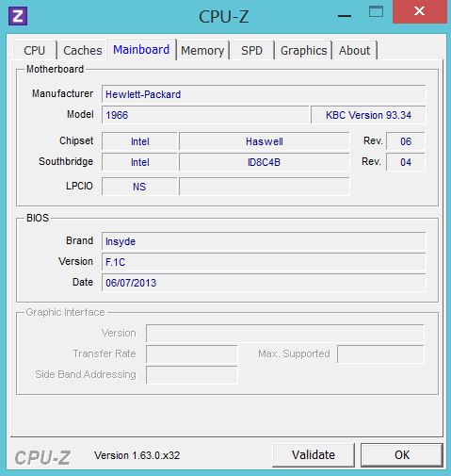
Task: Click the BIOS group heading
Action: 38,218
